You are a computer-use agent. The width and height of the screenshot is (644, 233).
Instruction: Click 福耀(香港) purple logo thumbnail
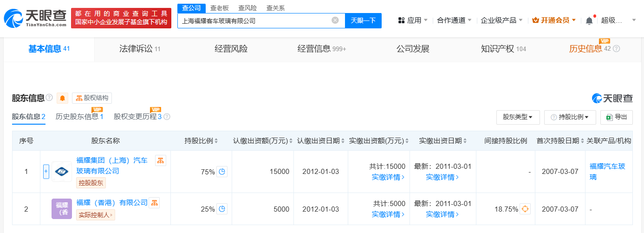[x=62, y=209]
